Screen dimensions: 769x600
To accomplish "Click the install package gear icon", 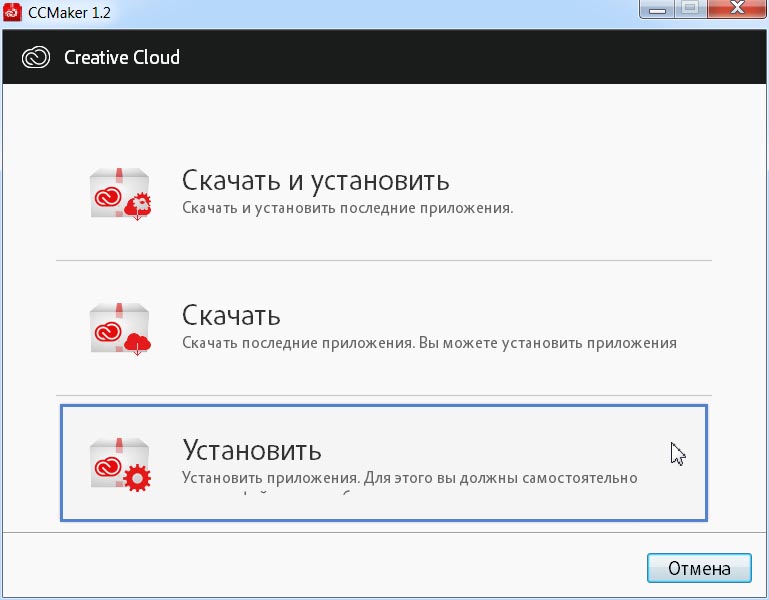I will coord(121,464).
